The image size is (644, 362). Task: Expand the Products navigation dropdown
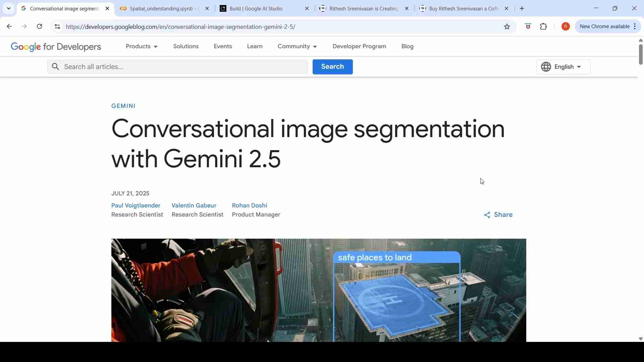(x=142, y=47)
